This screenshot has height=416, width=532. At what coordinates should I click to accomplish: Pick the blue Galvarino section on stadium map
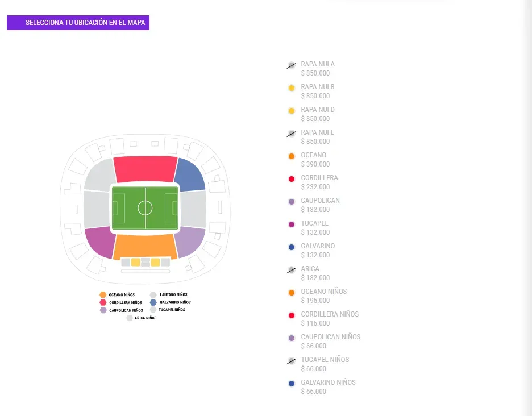tap(189, 175)
